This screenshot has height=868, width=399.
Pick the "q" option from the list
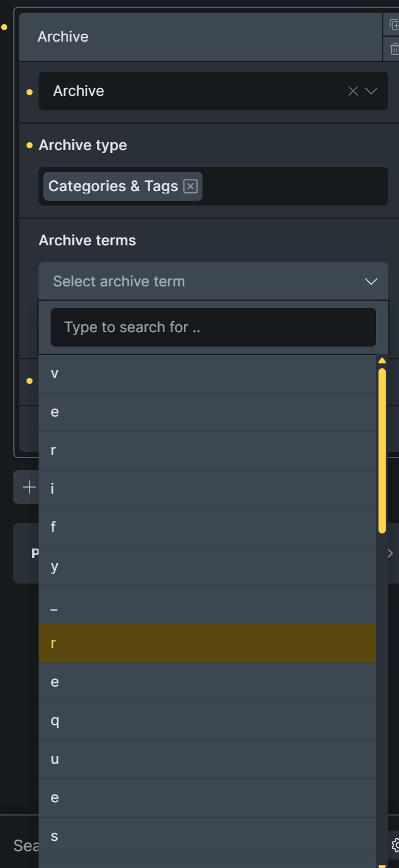(x=207, y=721)
